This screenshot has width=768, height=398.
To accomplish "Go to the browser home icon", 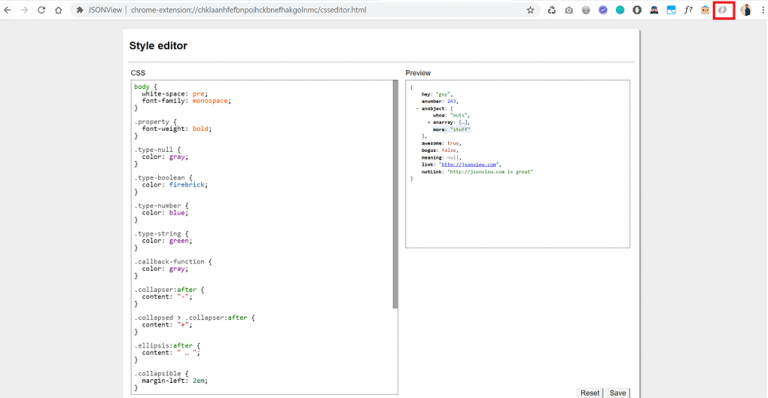I will (x=58, y=10).
